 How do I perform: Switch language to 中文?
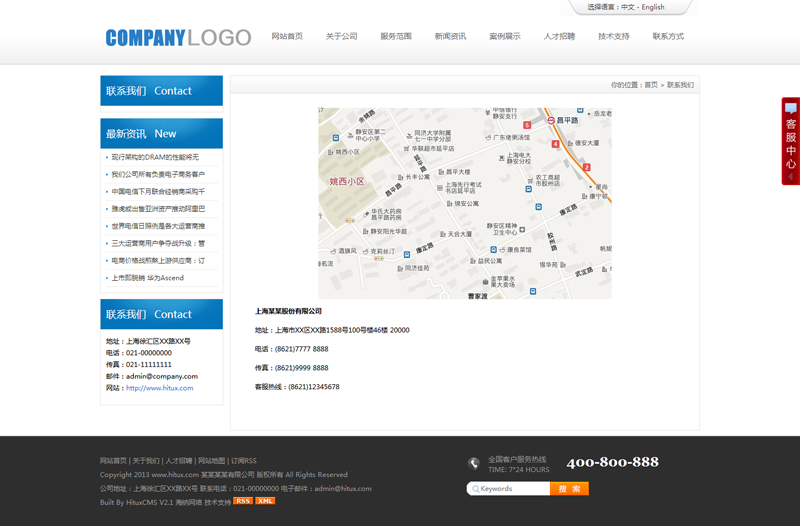coord(628,7)
